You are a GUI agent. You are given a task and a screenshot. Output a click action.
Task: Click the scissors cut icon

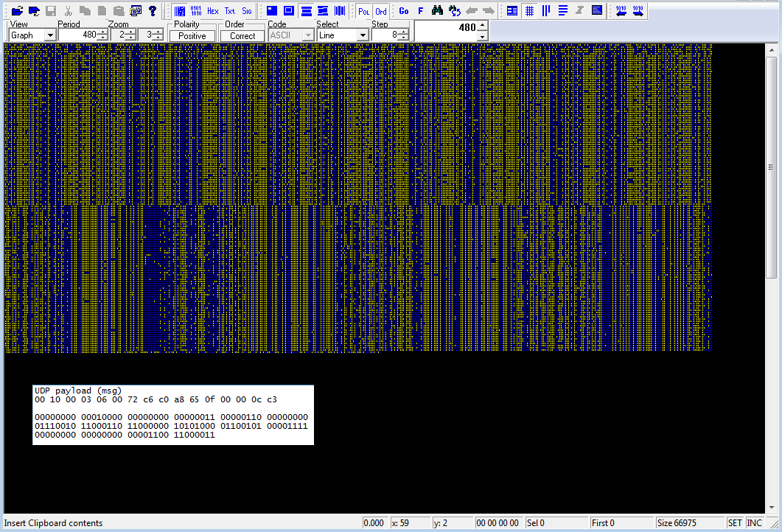tap(69, 10)
